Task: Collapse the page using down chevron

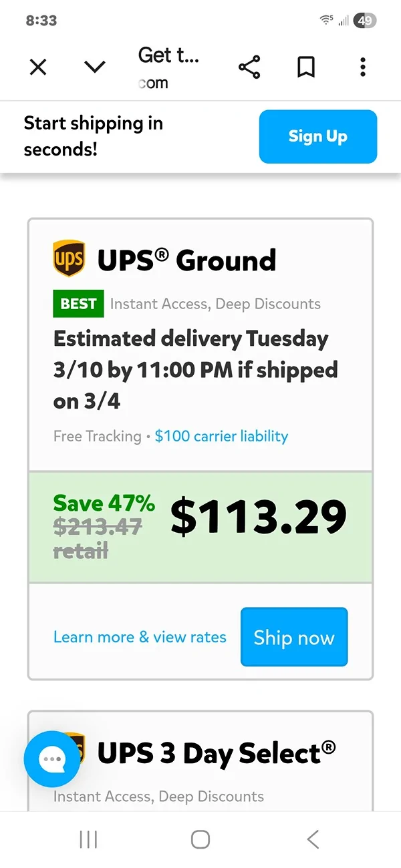Action: point(95,67)
